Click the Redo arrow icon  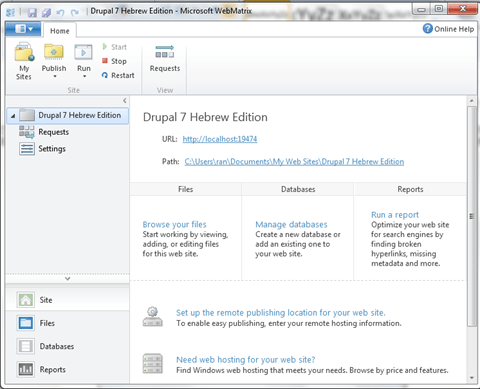(x=75, y=12)
